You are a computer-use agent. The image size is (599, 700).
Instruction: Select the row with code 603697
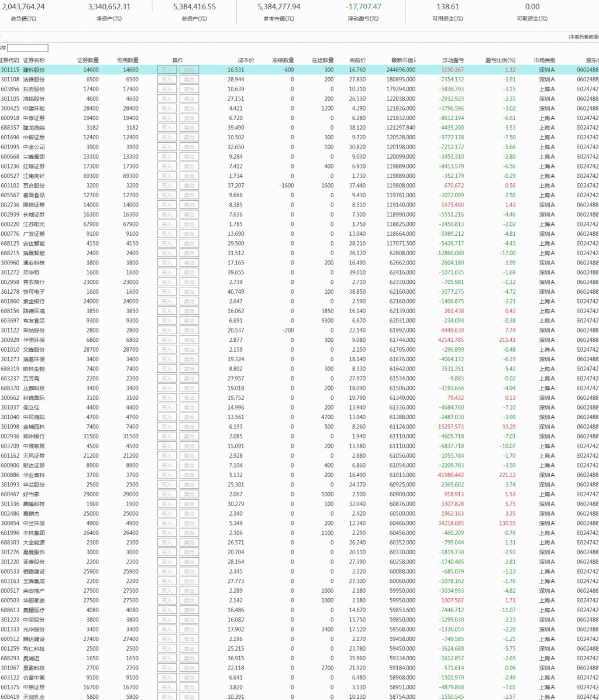coord(299,321)
